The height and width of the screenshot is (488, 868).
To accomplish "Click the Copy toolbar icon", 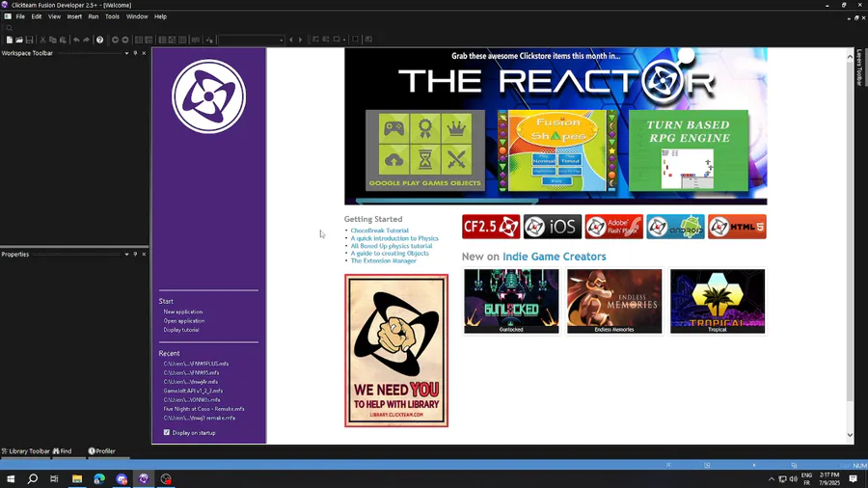I will (53, 40).
